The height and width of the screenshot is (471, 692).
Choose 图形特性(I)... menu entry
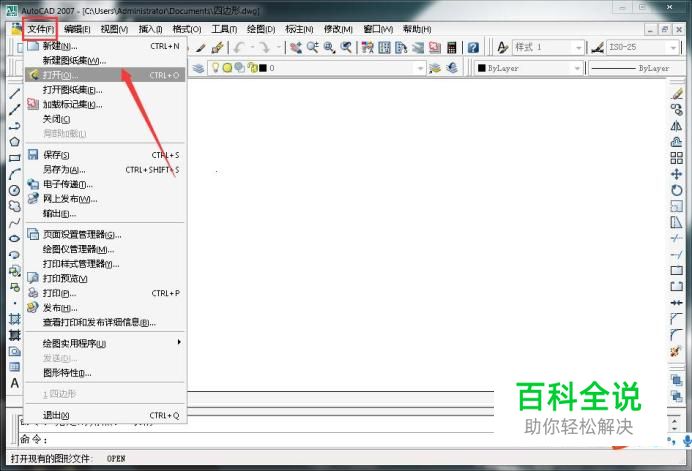(x=105, y=373)
